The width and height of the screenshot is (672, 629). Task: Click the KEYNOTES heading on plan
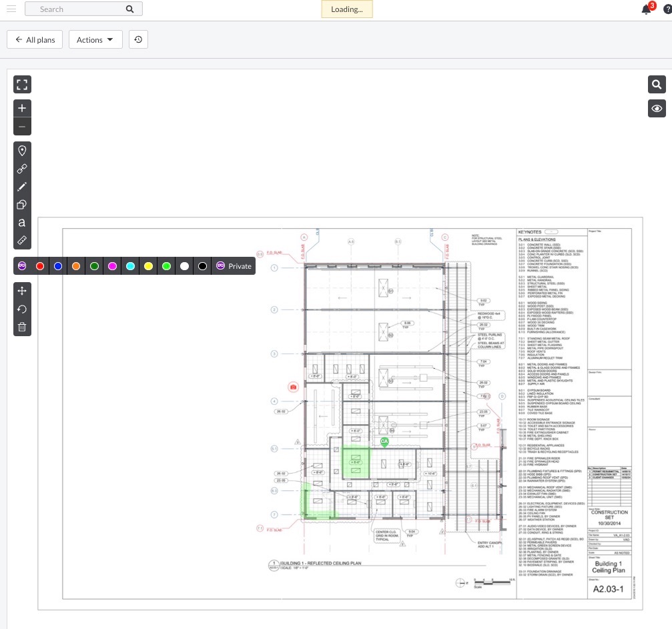(530, 232)
